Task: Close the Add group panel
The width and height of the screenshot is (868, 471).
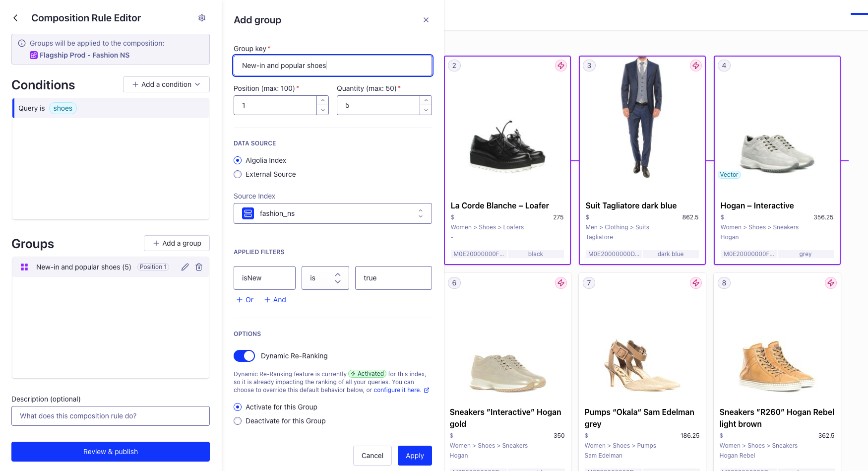Action: coord(426,20)
